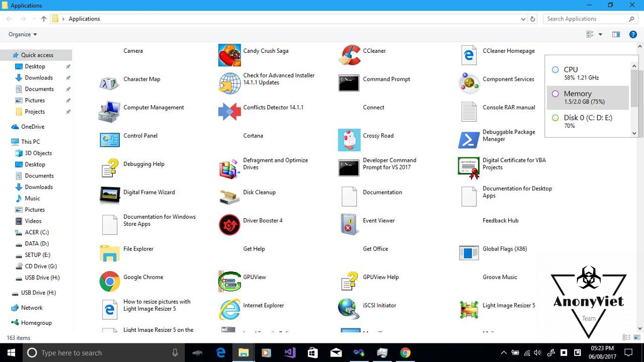Open Microsoft Store from the taskbar

tap(312, 353)
